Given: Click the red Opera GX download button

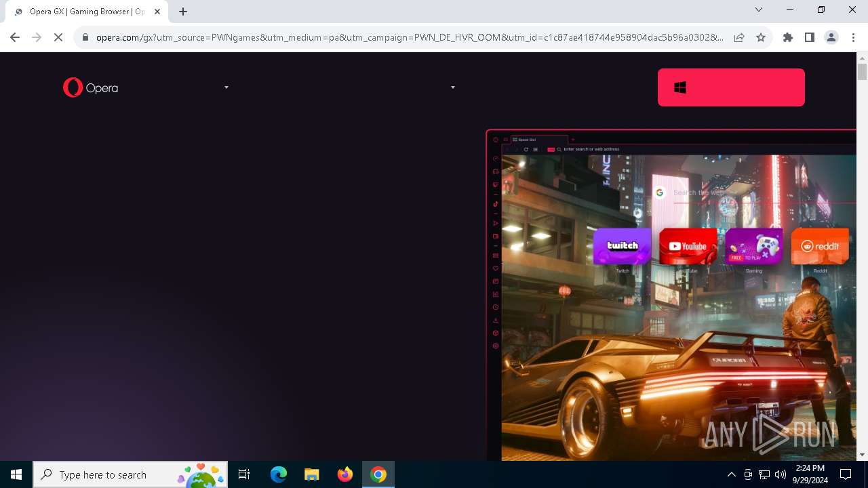Looking at the screenshot, I should tap(731, 87).
